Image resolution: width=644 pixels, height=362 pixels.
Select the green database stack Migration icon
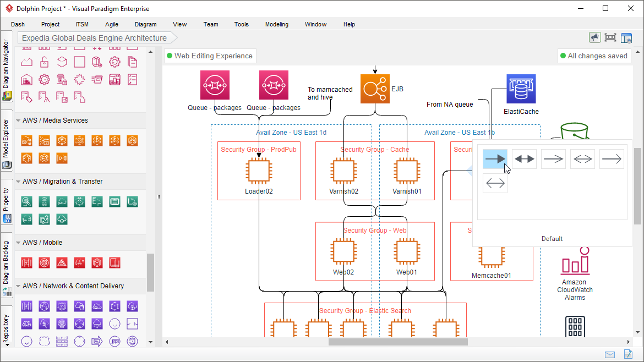click(45, 201)
